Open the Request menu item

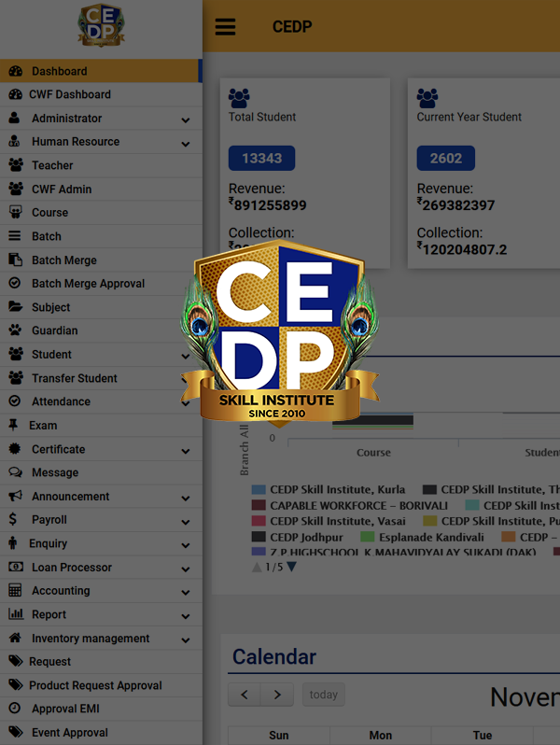tap(101, 661)
